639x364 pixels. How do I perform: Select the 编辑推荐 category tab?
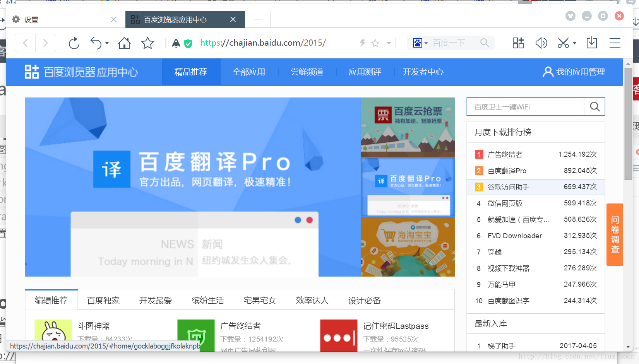pos(51,300)
